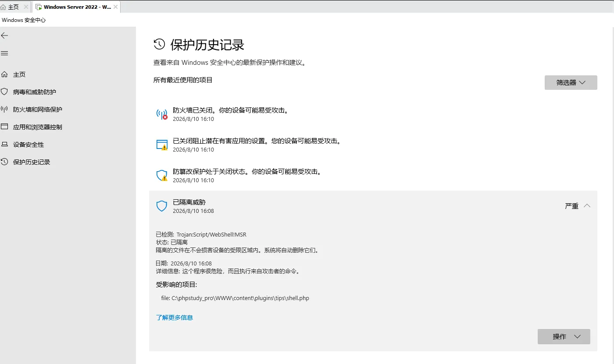Click the 保护历史记录 label in sidebar
This screenshot has height=364, width=614.
point(32,162)
